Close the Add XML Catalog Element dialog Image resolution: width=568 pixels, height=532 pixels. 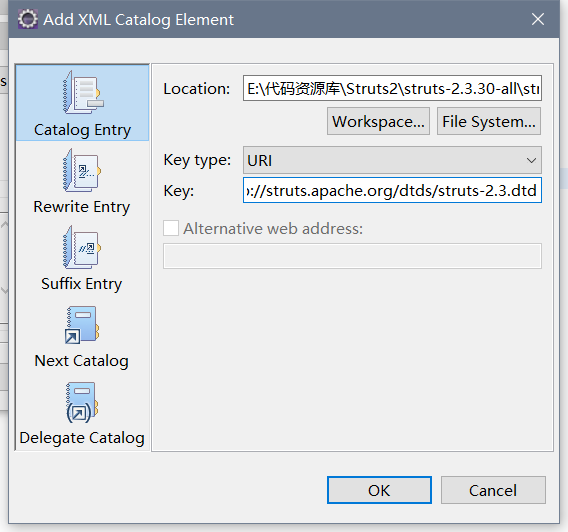(538, 19)
